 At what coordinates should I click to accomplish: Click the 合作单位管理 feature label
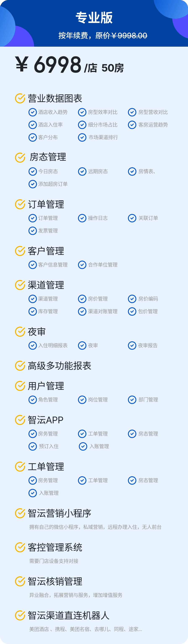point(103,265)
